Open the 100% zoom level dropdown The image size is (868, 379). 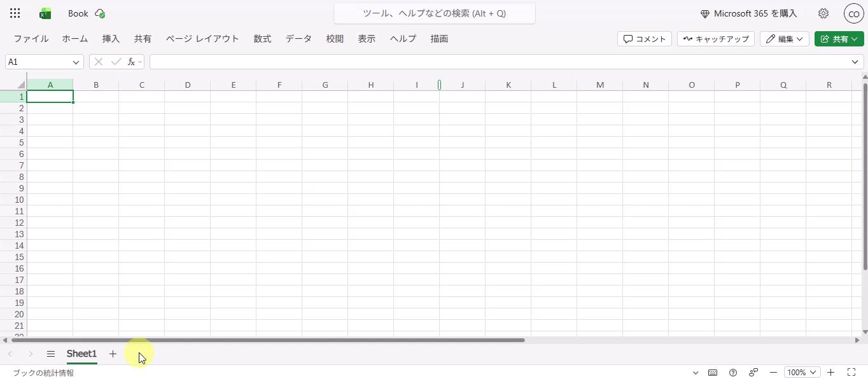[802, 373]
